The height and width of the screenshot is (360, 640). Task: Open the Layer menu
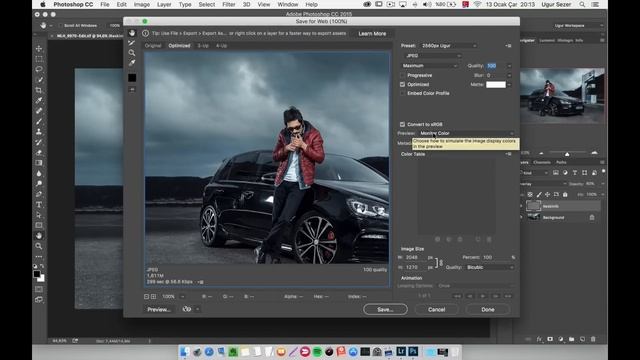pyautogui.click(x=164, y=4)
